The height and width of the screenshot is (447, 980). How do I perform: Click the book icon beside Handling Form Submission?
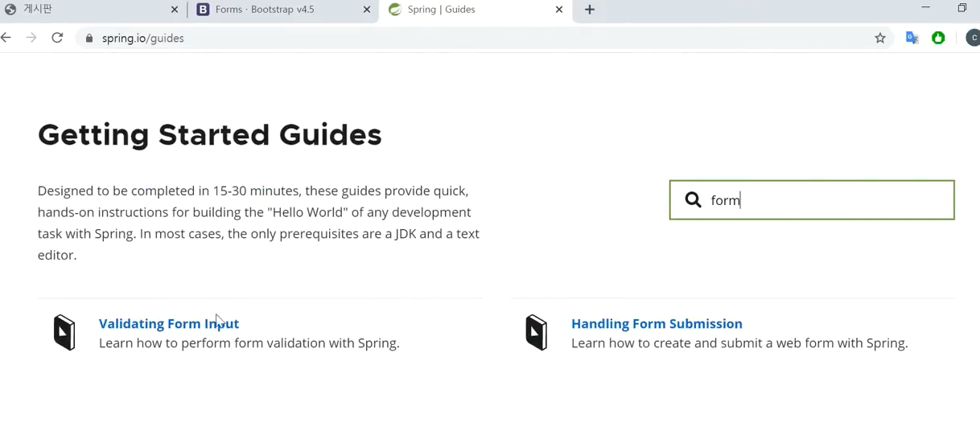click(537, 332)
